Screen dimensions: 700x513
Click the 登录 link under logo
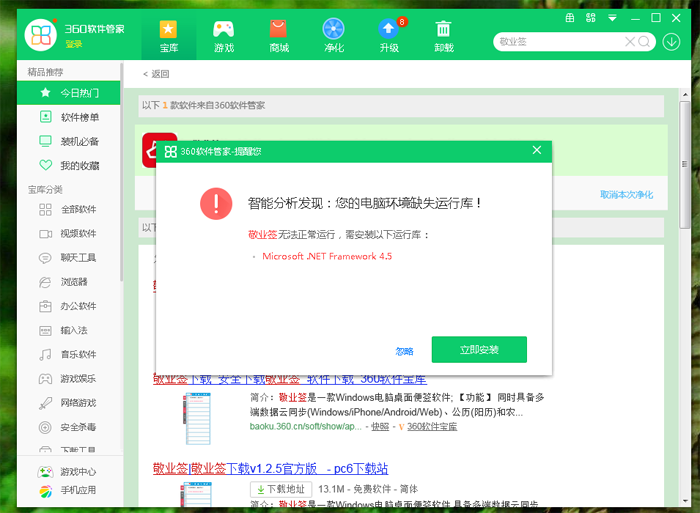pyautogui.click(x=74, y=44)
